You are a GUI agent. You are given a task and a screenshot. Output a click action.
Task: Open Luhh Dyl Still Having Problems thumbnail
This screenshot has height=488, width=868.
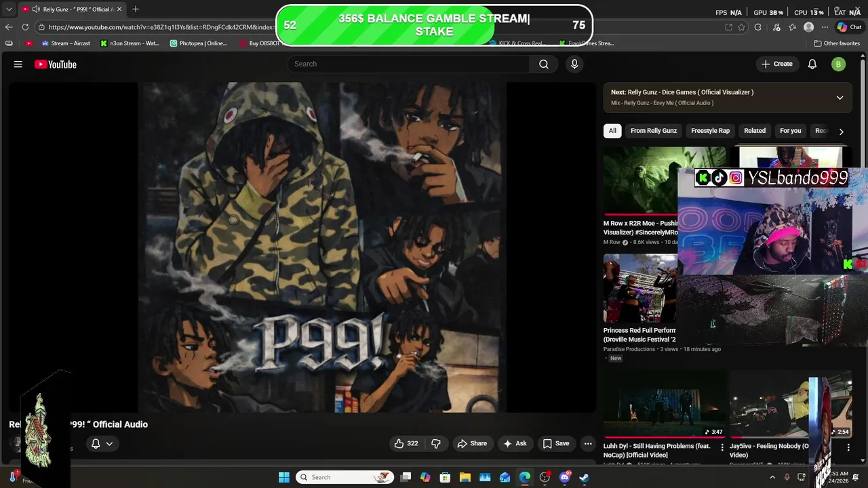click(x=665, y=404)
